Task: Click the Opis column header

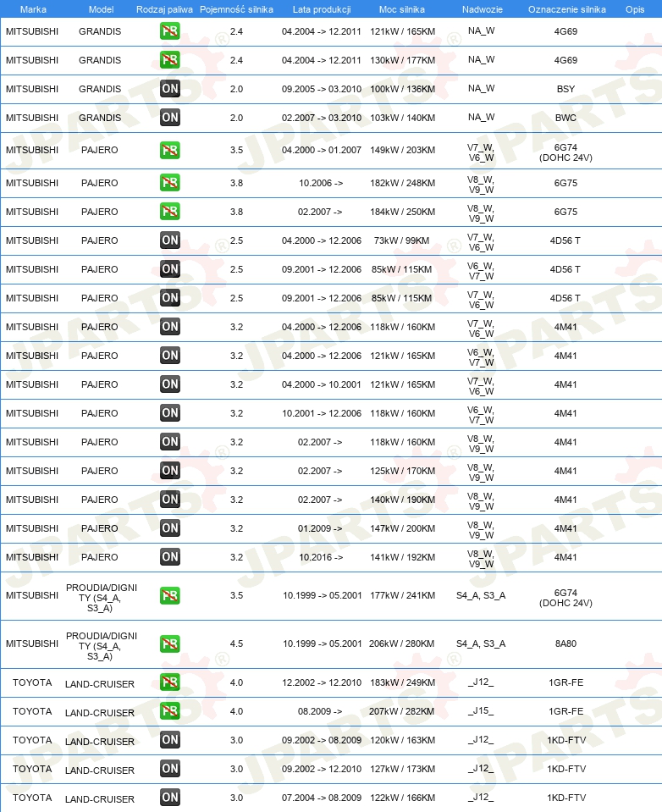Action: (x=635, y=9)
